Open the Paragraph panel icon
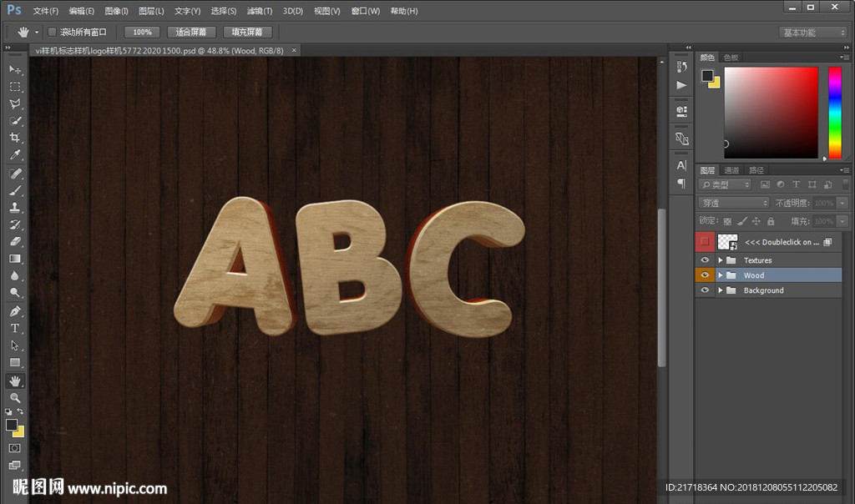The width and height of the screenshot is (855, 504). pos(681,183)
